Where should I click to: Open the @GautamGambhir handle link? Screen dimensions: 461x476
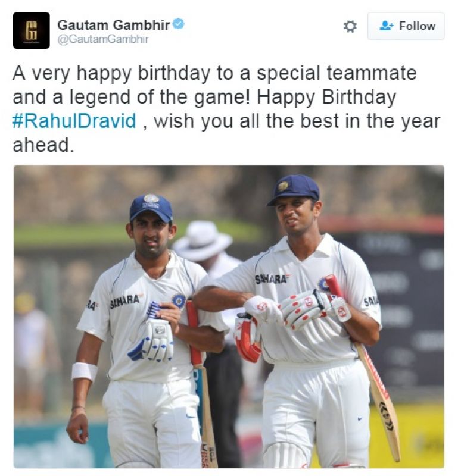(x=103, y=39)
